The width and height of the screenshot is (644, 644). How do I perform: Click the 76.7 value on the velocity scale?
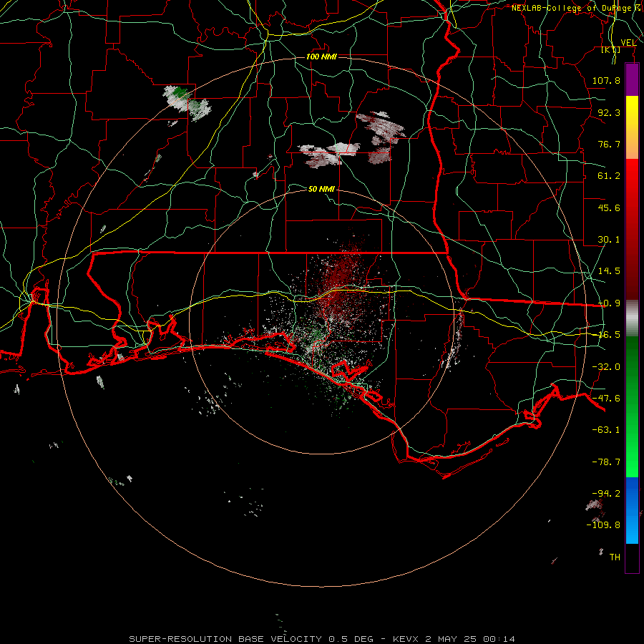pyautogui.click(x=609, y=144)
